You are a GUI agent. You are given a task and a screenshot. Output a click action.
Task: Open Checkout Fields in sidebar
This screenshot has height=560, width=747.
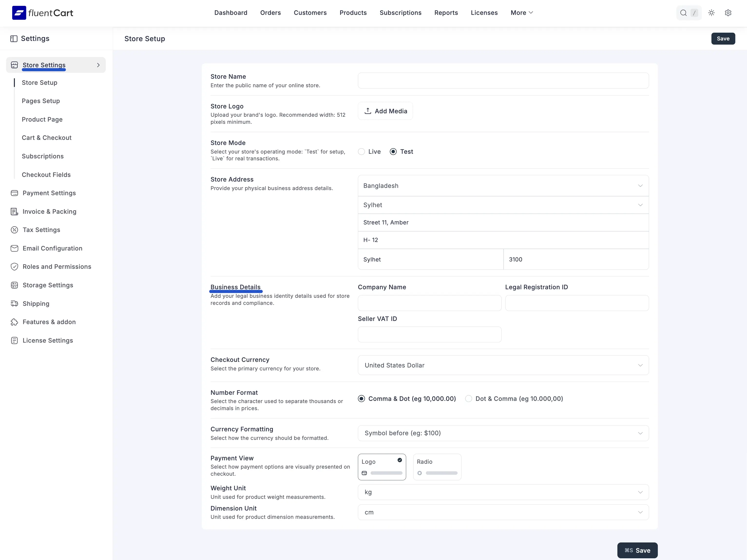pos(46,175)
